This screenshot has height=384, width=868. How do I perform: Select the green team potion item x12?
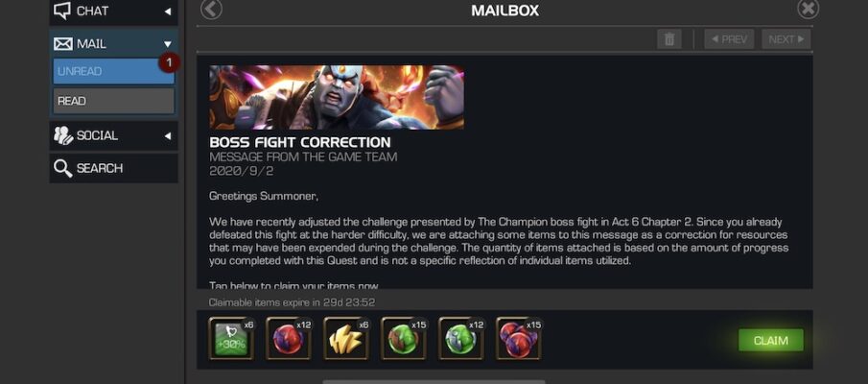pos(461,339)
